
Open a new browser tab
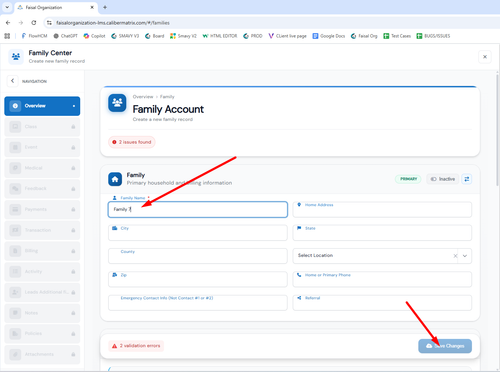point(105,7)
